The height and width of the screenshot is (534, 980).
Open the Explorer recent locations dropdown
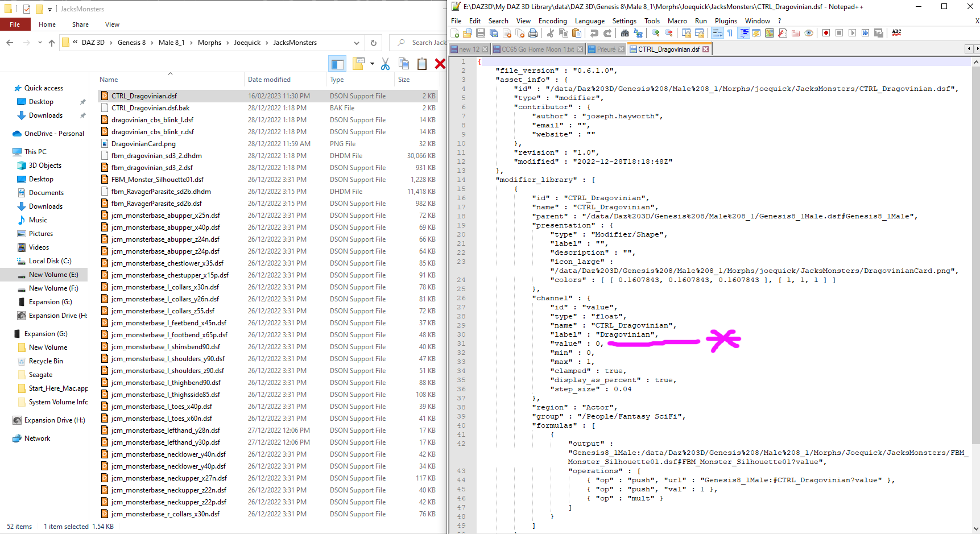pos(40,43)
